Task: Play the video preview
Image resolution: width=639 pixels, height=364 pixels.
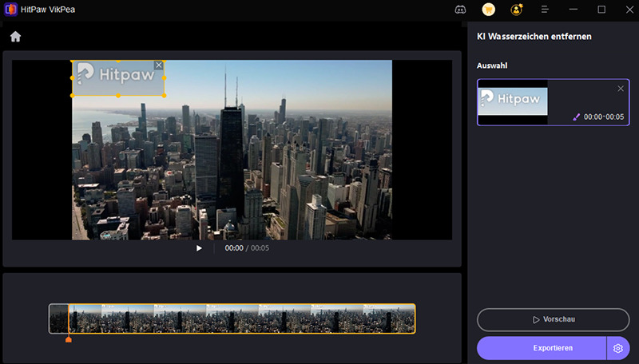Action: (199, 248)
